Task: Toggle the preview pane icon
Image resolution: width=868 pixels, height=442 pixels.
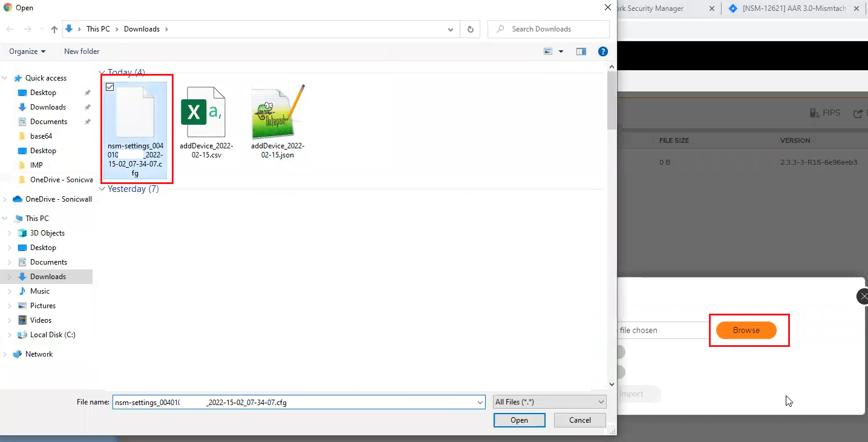Action: pos(581,51)
